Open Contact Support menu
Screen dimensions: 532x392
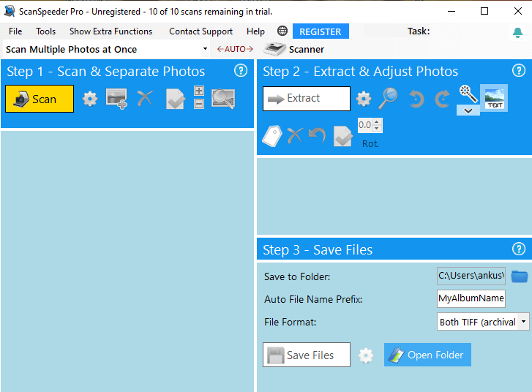pos(201,31)
